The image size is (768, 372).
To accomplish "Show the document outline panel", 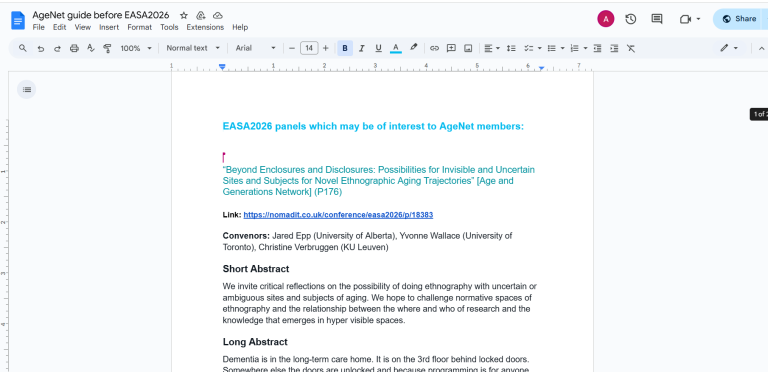I will (x=27, y=90).
